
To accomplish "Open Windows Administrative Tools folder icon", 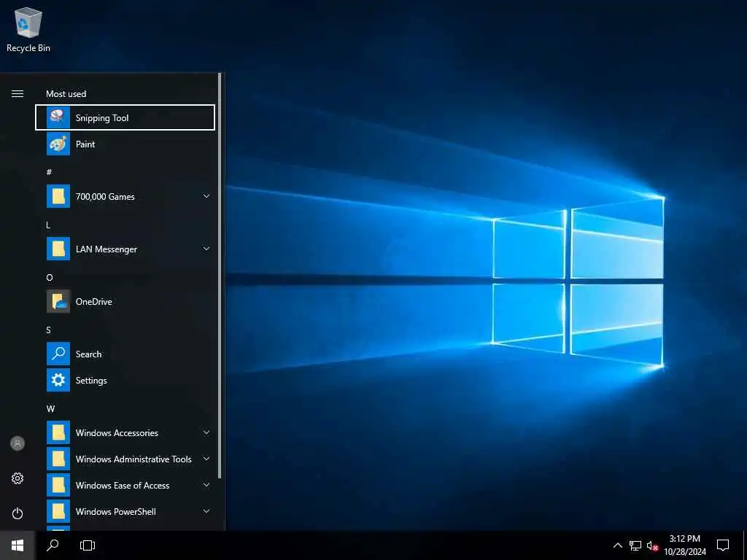I will [x=58, y=459].
